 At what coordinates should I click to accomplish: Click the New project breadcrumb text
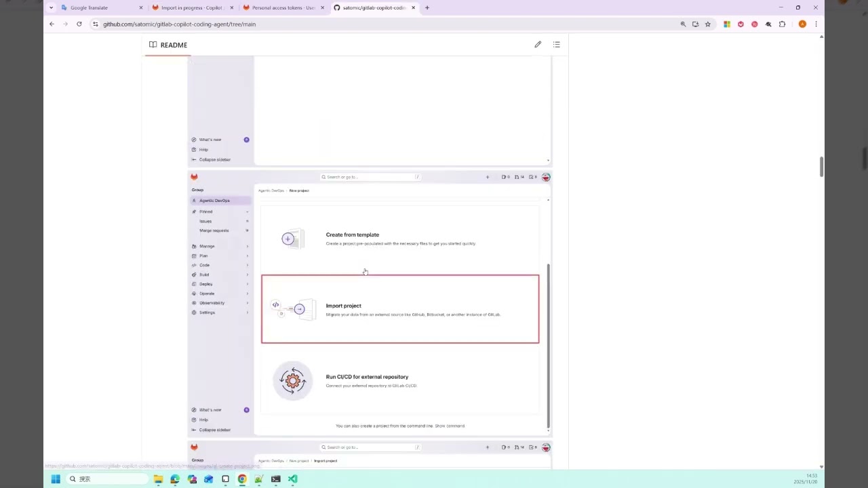(299, 190)
